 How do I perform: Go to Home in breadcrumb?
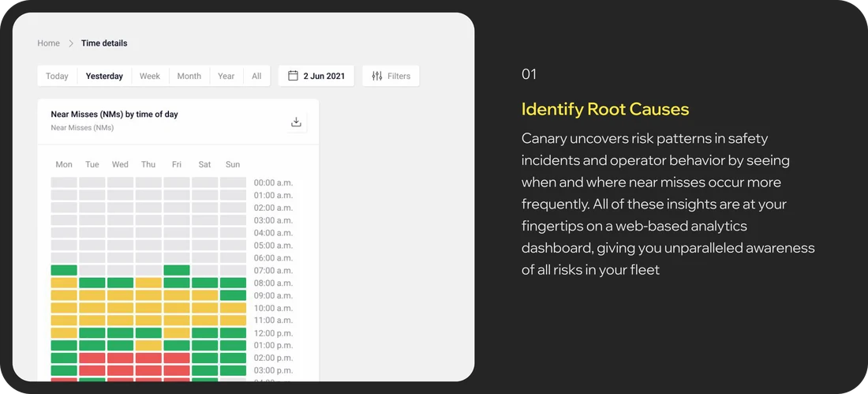(x=49, y=43)
